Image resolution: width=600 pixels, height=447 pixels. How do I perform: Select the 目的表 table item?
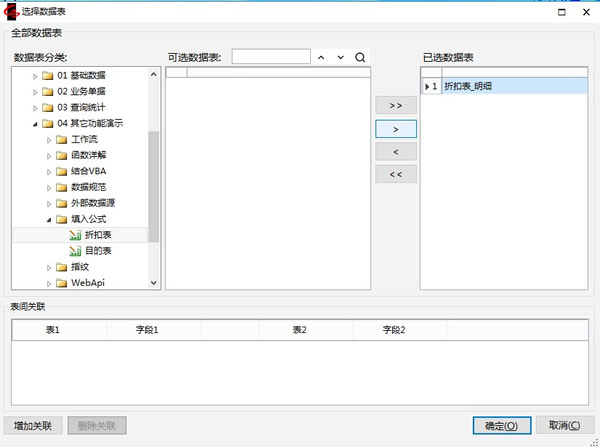(98, 250)
